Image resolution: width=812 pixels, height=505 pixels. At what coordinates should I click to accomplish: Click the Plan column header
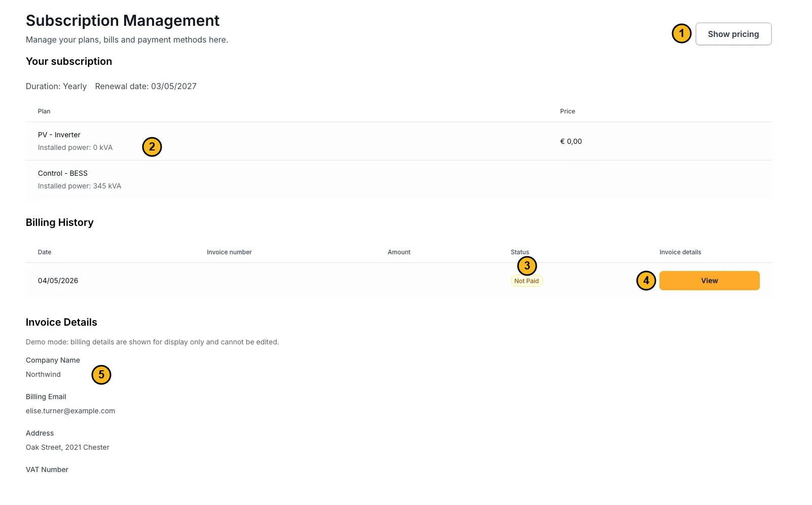click(x=44, y=111)
